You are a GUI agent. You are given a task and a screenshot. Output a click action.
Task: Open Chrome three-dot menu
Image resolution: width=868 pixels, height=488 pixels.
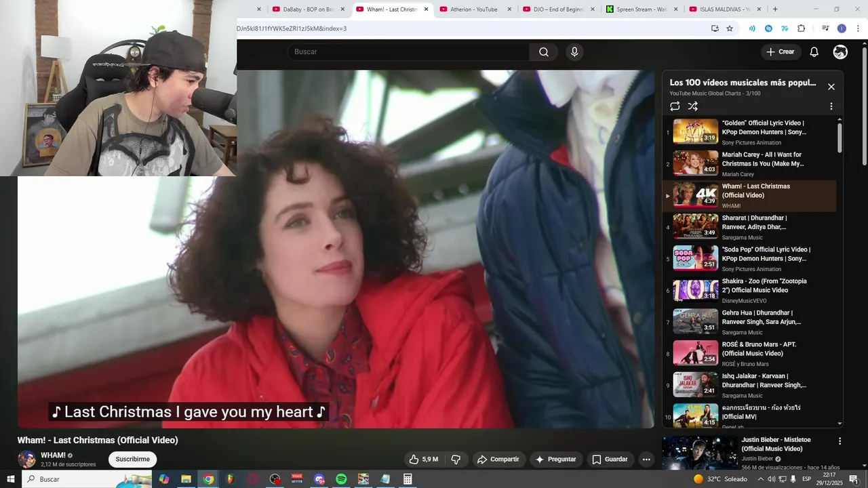pyautogui.click(x=857, y=28)
